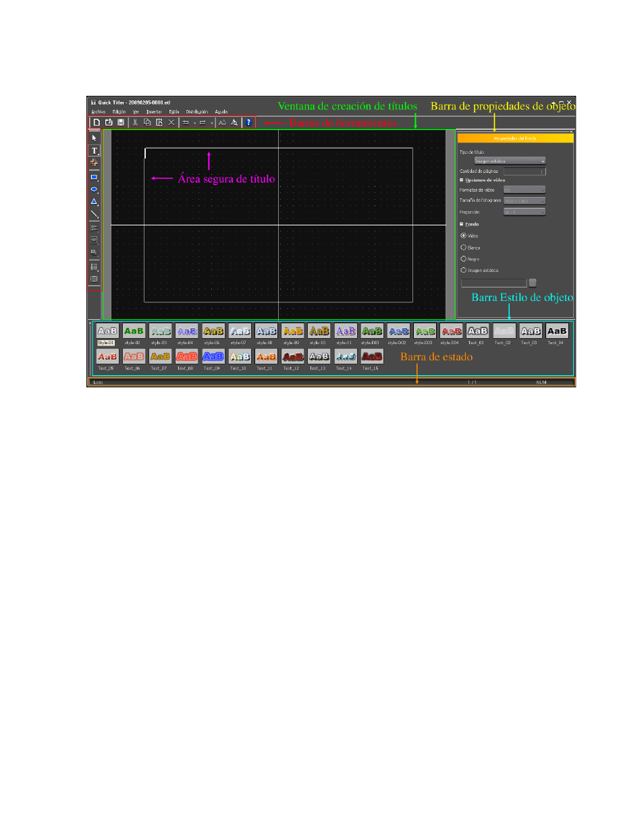Open the Estilo menu
The width and height of the screenshot is (644, 828).
[x=174, y=111]
